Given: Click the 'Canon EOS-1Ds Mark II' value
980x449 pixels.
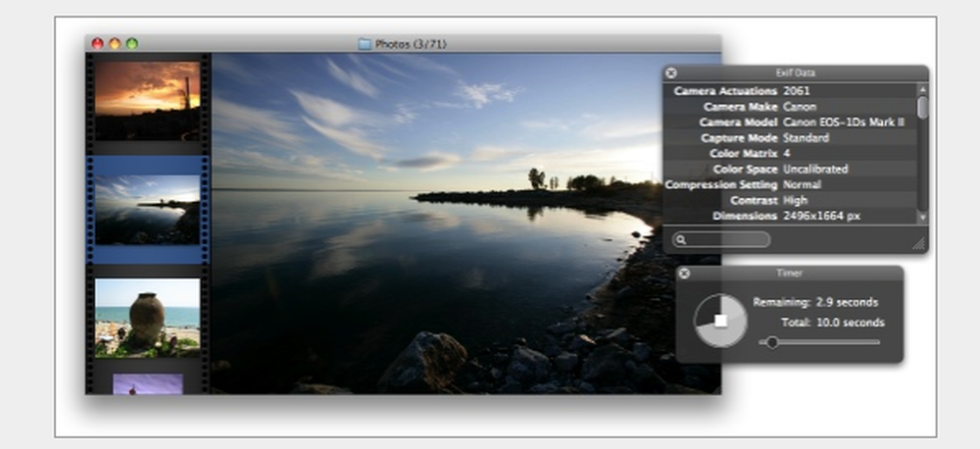Looking at the screenshot, I should coord(844,123).
